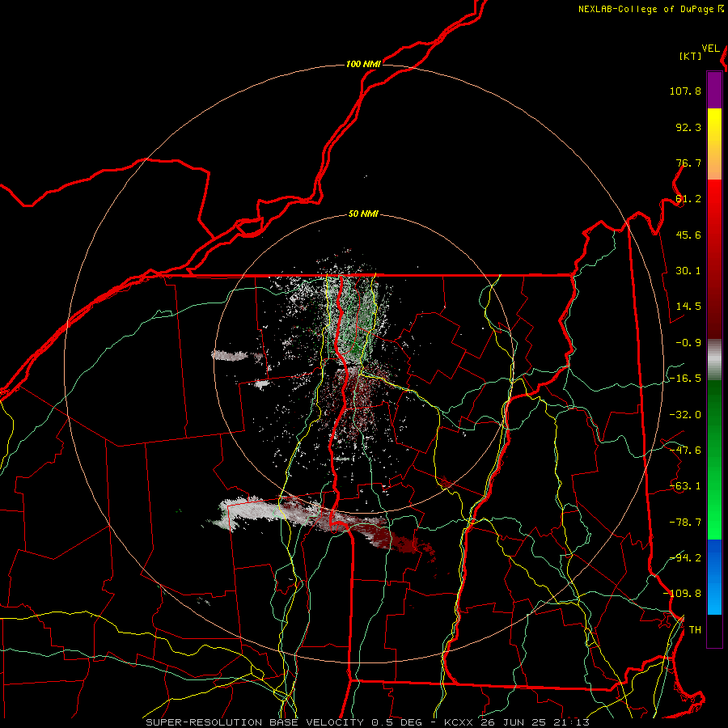Click the 45.6 scale value
The height and width of the screenshot is (728, 728).
688,235
